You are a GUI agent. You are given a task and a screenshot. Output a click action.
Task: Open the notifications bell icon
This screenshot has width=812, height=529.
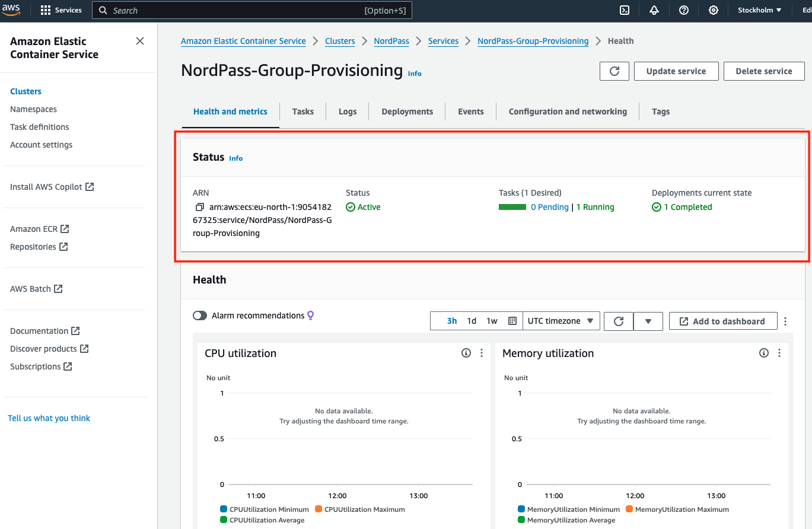click(x=654, y=10)
